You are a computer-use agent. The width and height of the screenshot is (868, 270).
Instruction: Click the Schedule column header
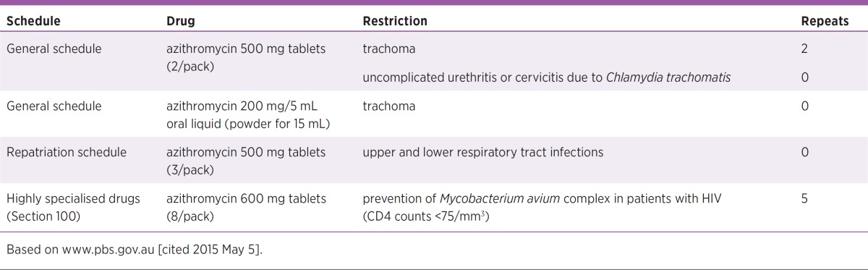[32, 22]
